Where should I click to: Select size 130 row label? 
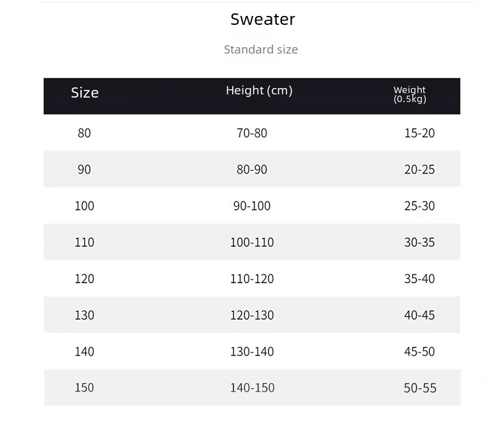coord(84,315)
